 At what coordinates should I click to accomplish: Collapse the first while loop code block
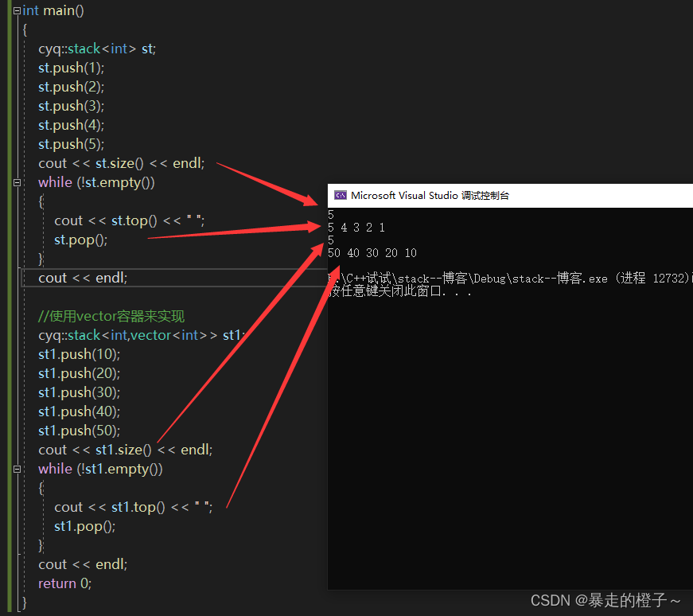17,182
